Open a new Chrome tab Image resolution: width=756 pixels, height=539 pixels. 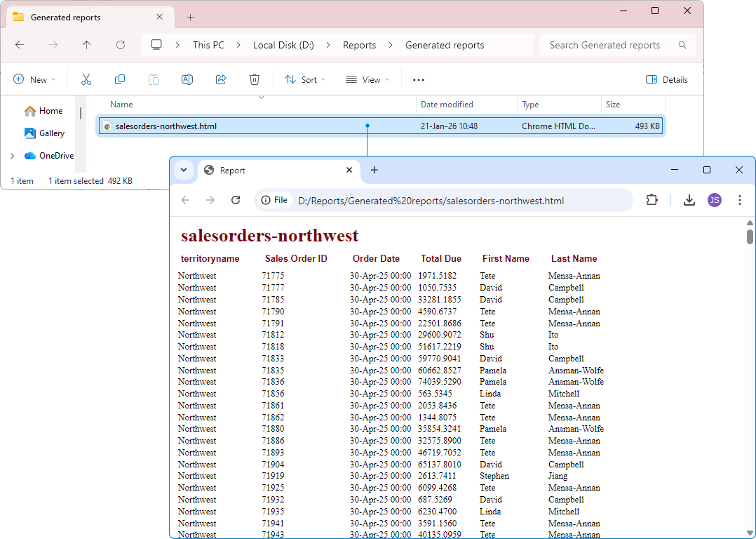(374, 170)
